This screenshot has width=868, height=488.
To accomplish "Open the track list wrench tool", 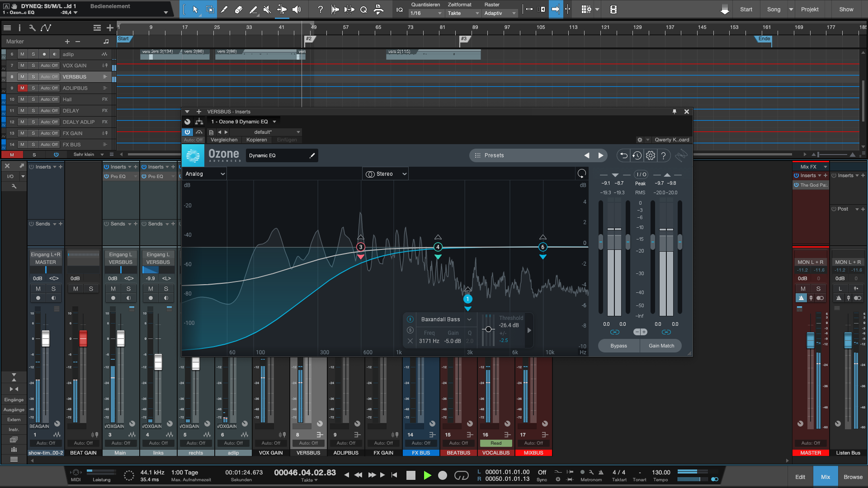I will pos(32,28).
